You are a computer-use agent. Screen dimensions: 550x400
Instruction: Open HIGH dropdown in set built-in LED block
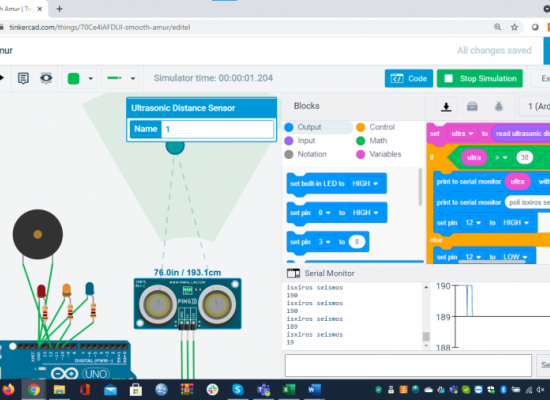365,184
